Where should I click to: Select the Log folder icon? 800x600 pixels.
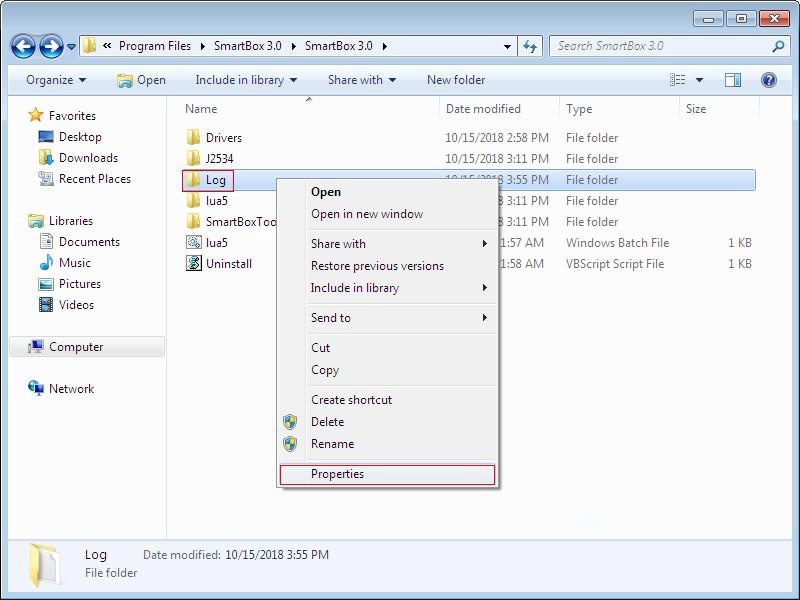tap(193, 179)
